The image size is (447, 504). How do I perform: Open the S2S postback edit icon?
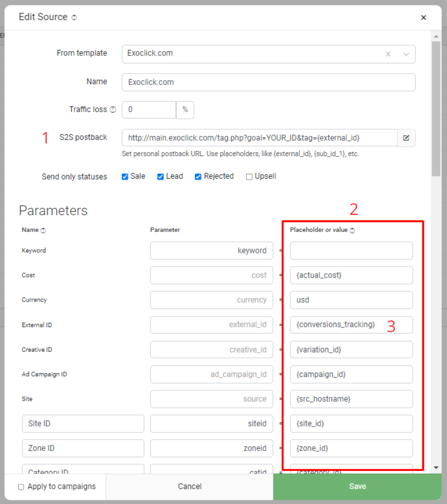(406, 138)
